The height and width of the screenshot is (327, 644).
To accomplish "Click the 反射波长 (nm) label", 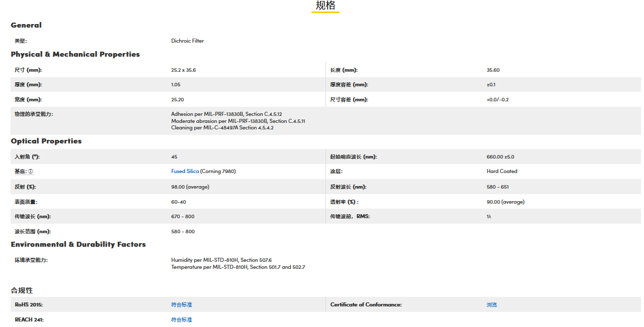I will (348, 187).
